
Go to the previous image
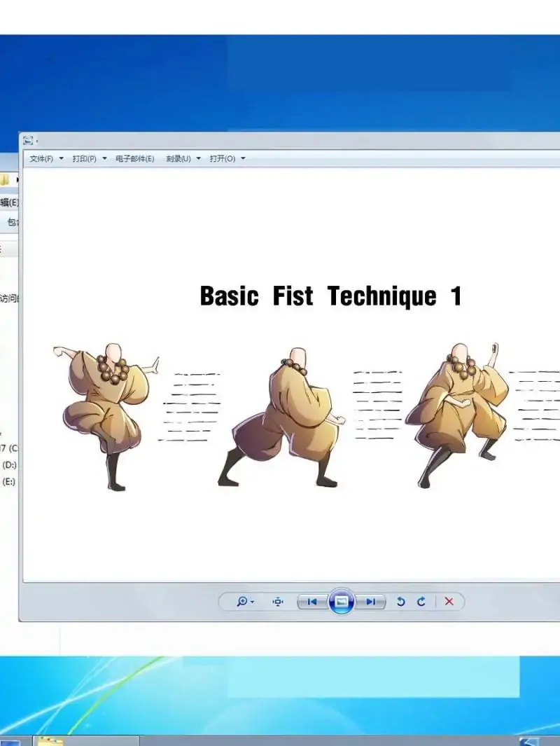(x=312, y=602)
